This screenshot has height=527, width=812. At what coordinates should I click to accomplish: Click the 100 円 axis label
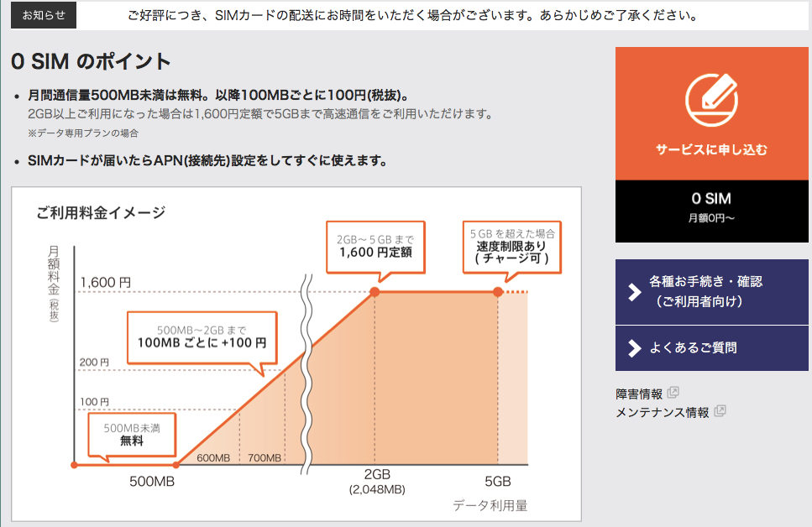point(94,402)
